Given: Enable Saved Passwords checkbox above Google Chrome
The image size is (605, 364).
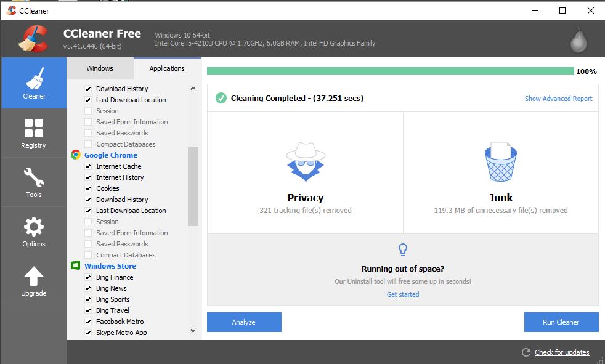Looking at the screenshot, I should pos(88,133).
